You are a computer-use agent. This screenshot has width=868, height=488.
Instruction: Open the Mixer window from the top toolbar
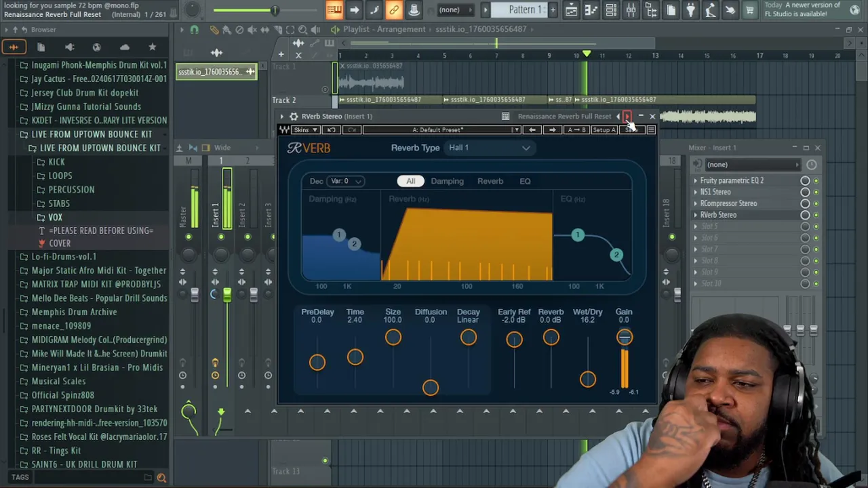click(631, 10)
